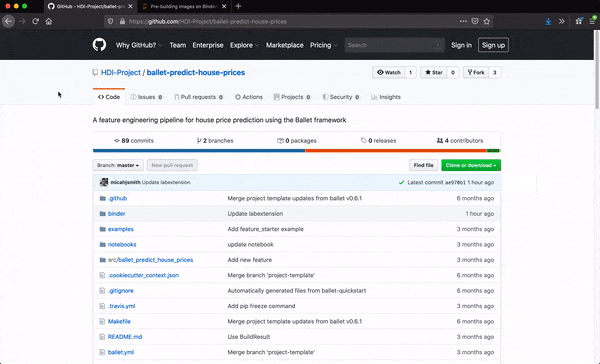Screen dimensions: 600x364
Task: Click the Sign up button
Action: 493,45
